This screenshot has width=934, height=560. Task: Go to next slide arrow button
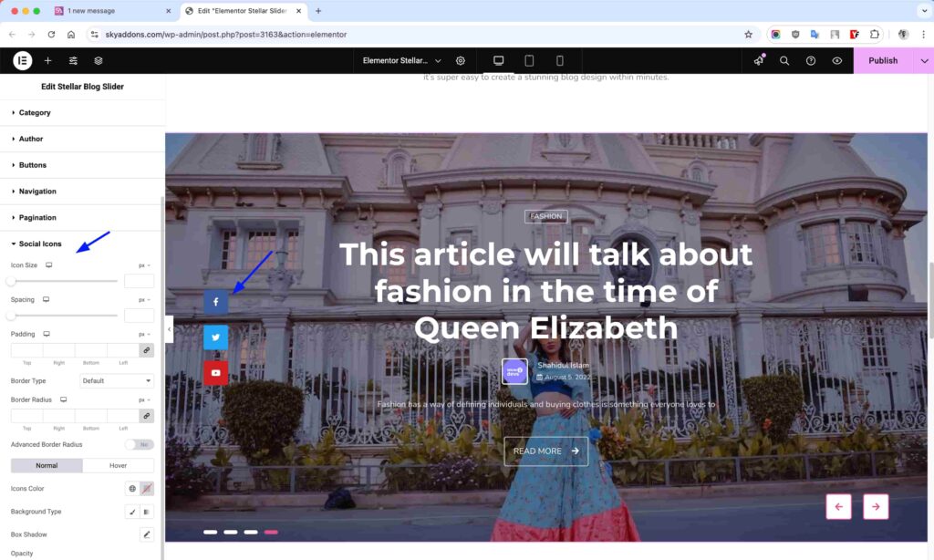(876, 506)
